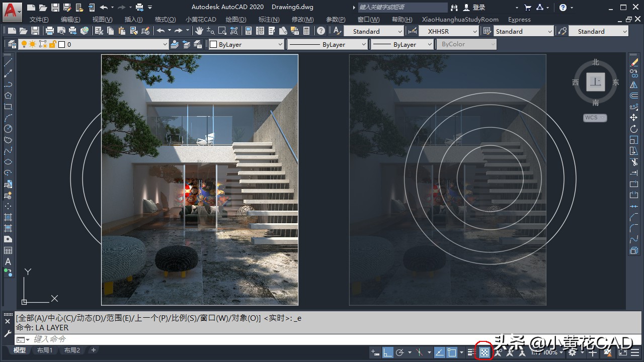This screenshot has width=644, height=362.
Task: Select the Pan hand tool
Action: coord(199,31)
